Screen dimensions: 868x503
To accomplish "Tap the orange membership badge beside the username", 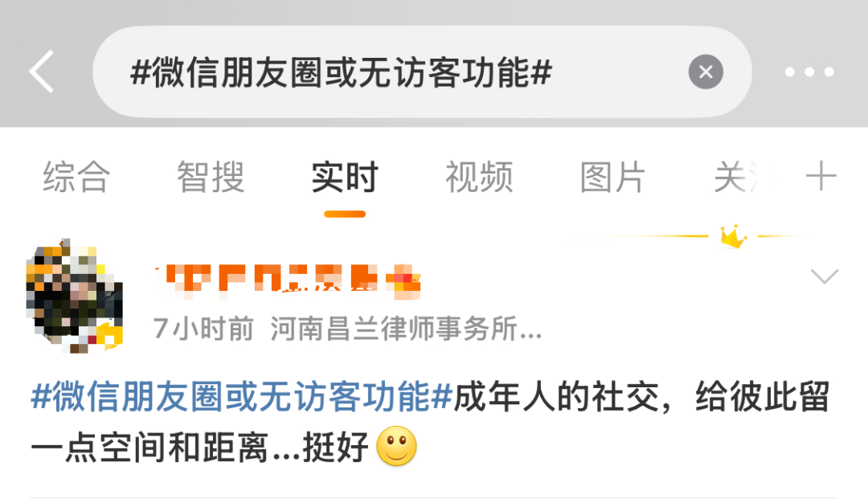I will pyautogui.click(x=403, y=282).
